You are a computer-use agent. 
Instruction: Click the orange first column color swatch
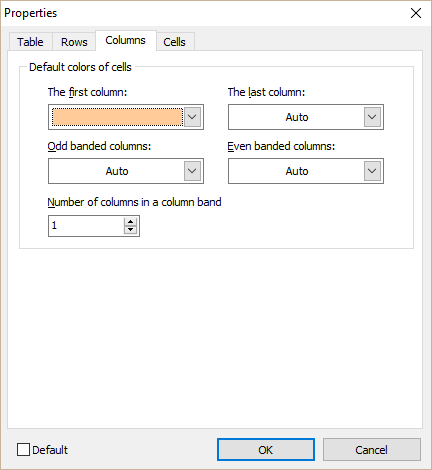tap(117, 117)
